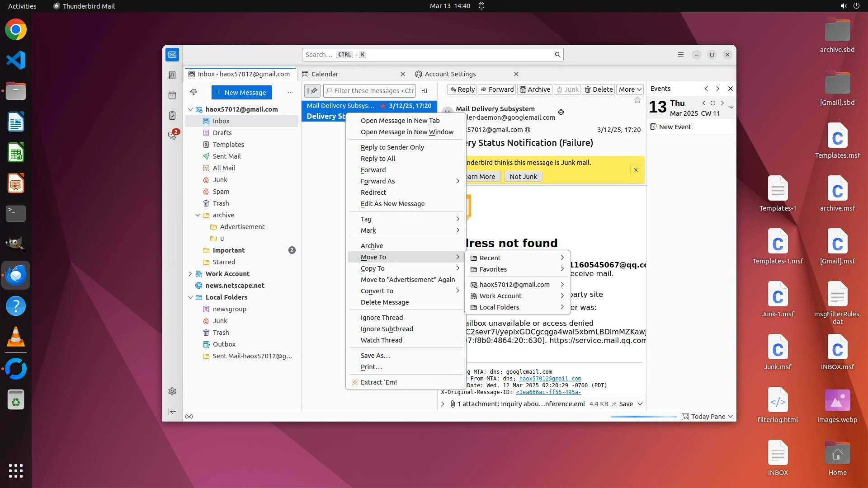
Task: Toggle the pinned quick filter bar button
Action: click(312, 91)
